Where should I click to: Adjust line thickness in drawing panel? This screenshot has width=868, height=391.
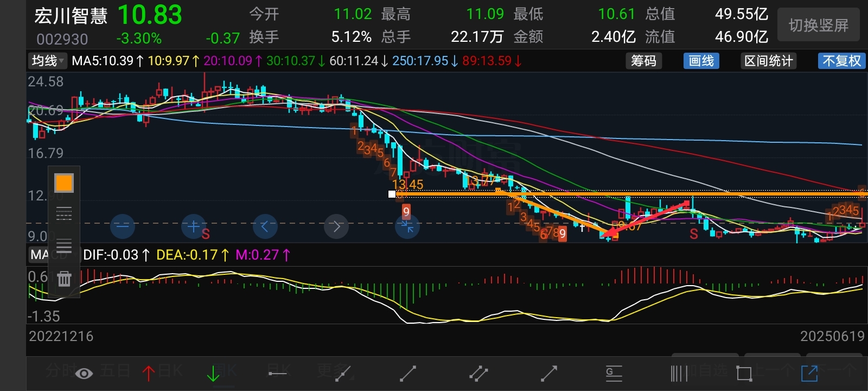click(64, 247)
